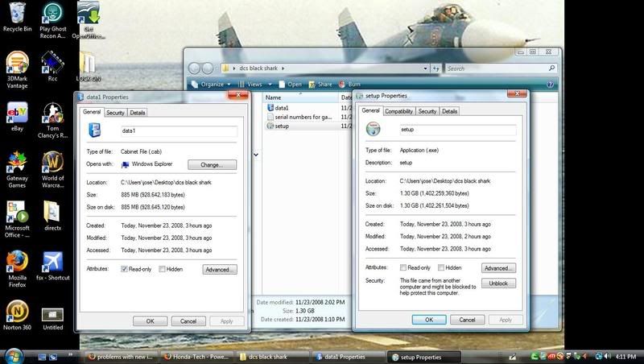Viewport: 644px width, 364px height.
Task: Expand the Views dropdown arrow
Action: (x=270, y=85)
